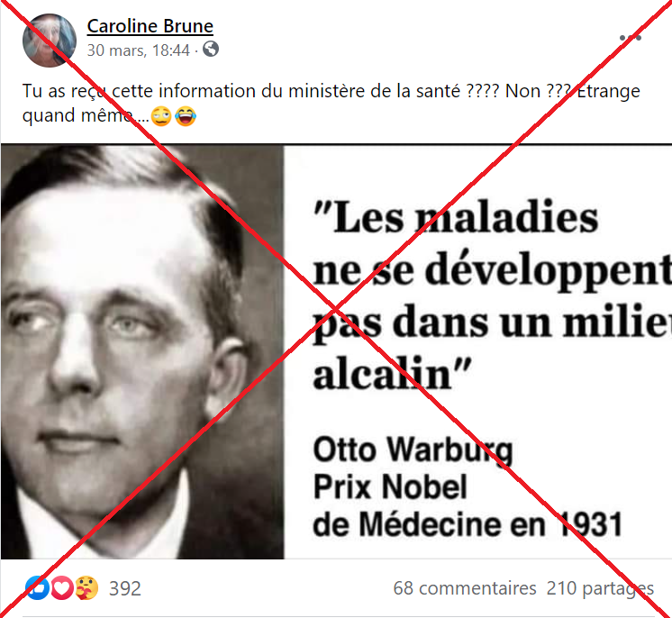Click the laughing tears emoji in post text
672x618 pixels.
(186, 116)
